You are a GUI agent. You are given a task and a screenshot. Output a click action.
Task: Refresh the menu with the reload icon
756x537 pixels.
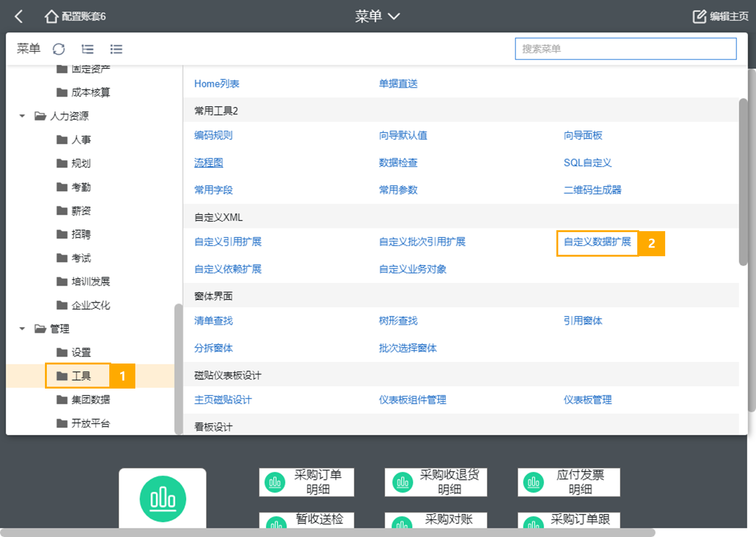pyautogui.click(x=59, y=49)
